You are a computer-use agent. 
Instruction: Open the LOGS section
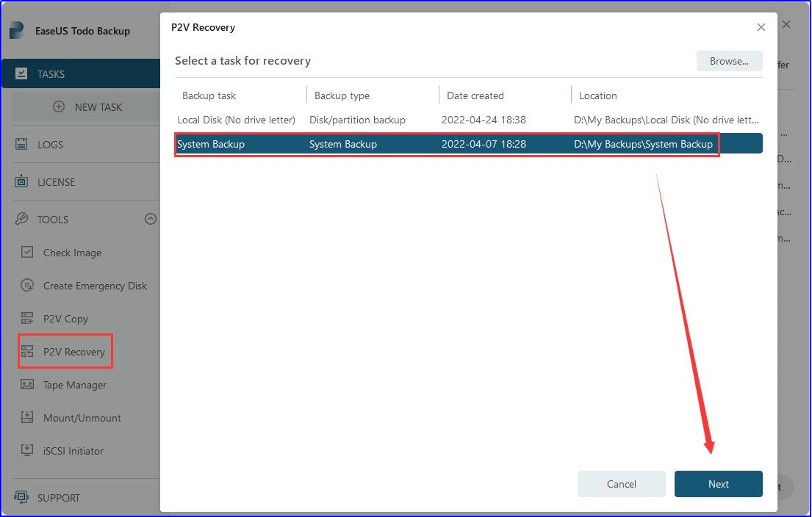pyautogui.click(x=50, y=145)
